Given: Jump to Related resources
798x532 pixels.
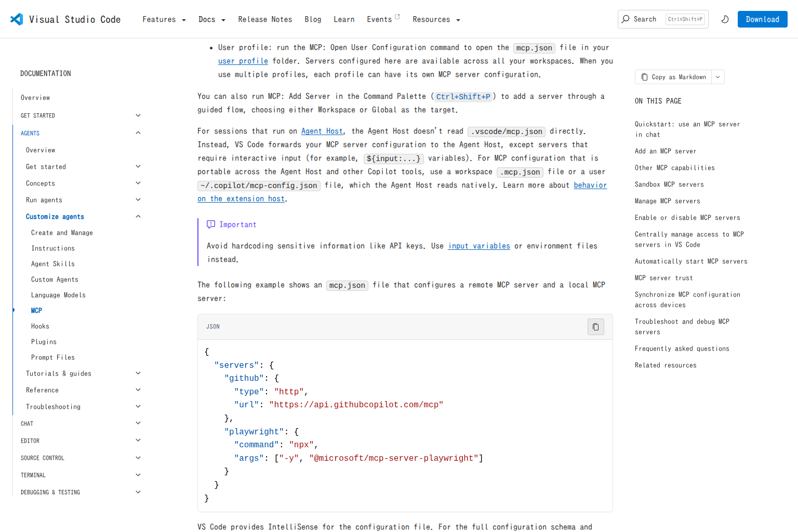Looking at the screenshot, I should (666, 365).
